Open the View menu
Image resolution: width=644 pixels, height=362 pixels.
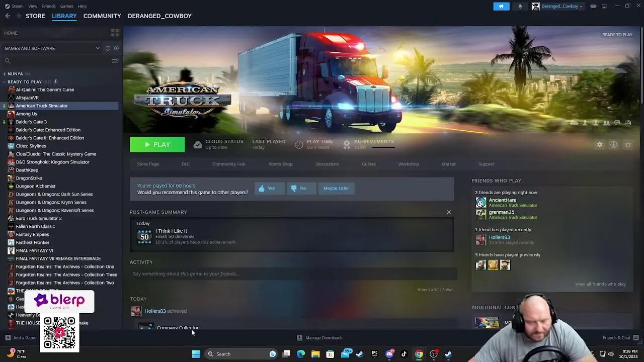click(x=33, y=6)
